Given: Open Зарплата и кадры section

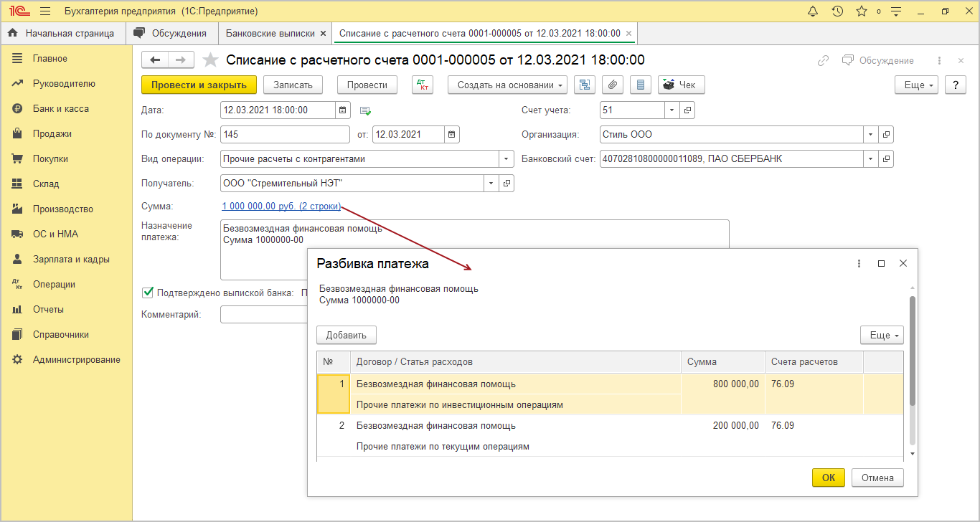Looking at the screenshot, I should point(71,260).
